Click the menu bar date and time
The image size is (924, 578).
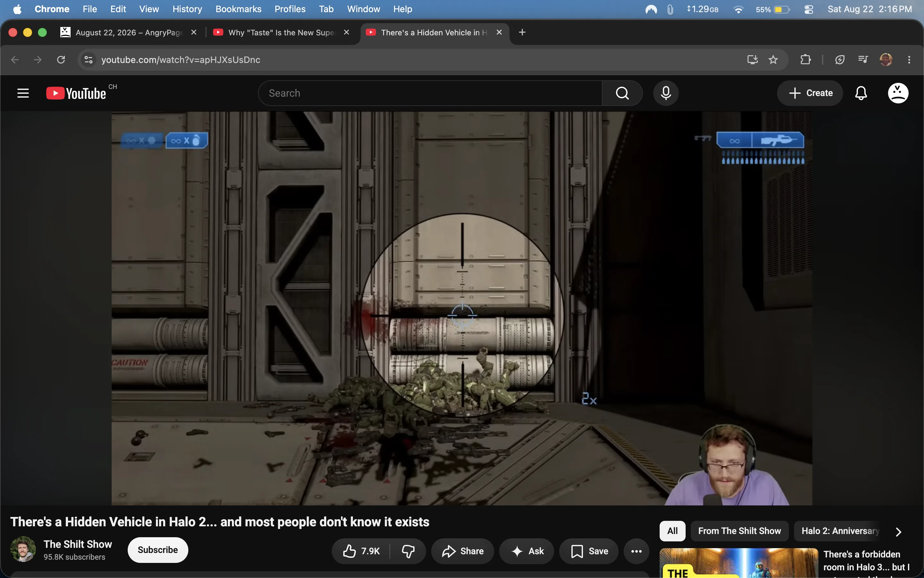pos(869,9)
